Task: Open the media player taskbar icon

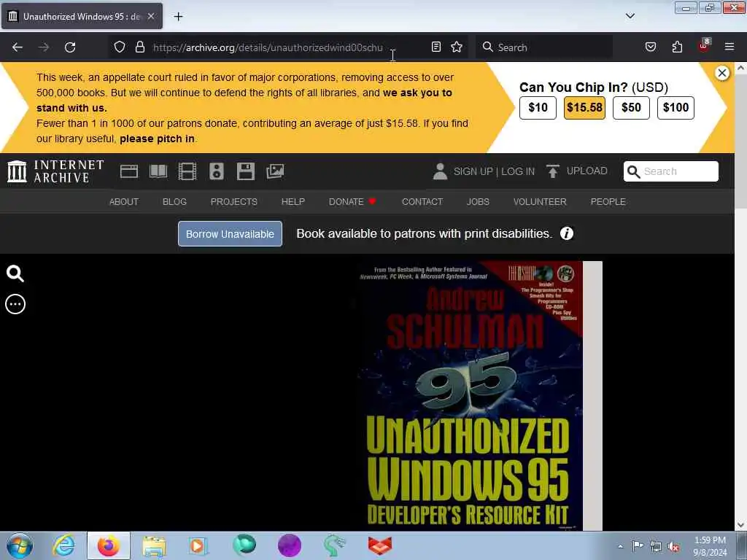Action: [197, 545]
